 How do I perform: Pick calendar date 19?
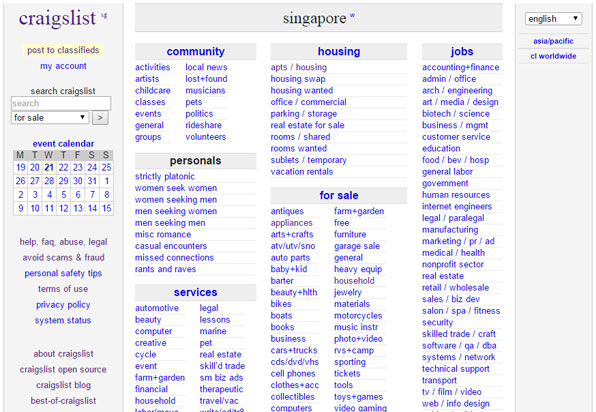click(x=21, y=167)
